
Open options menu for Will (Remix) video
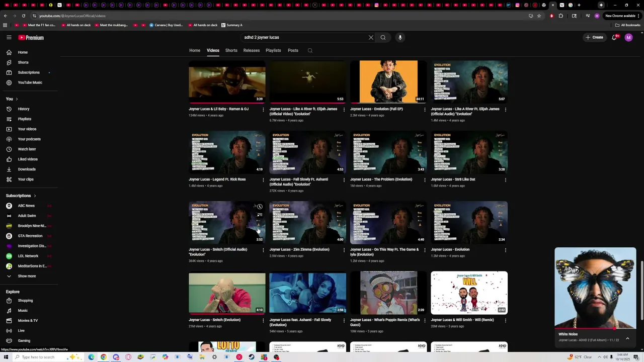(505, 320)
